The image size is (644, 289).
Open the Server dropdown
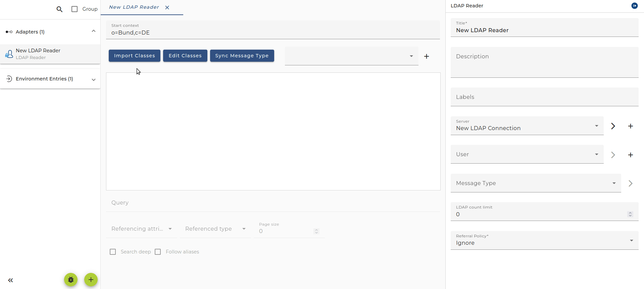pos(527,126)
